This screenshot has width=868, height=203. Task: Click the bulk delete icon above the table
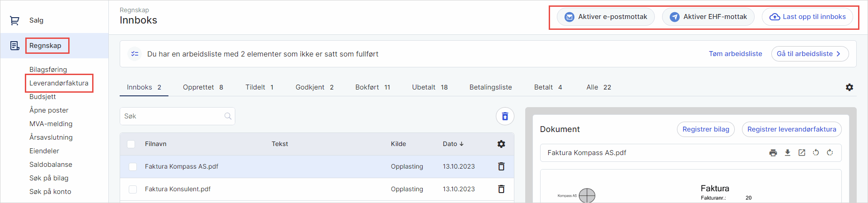pos(505,116)
